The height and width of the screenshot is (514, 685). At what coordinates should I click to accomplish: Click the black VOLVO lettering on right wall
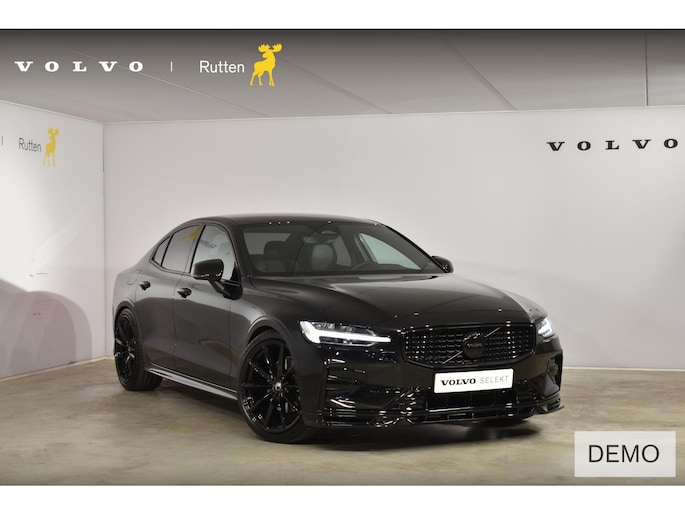612,145
